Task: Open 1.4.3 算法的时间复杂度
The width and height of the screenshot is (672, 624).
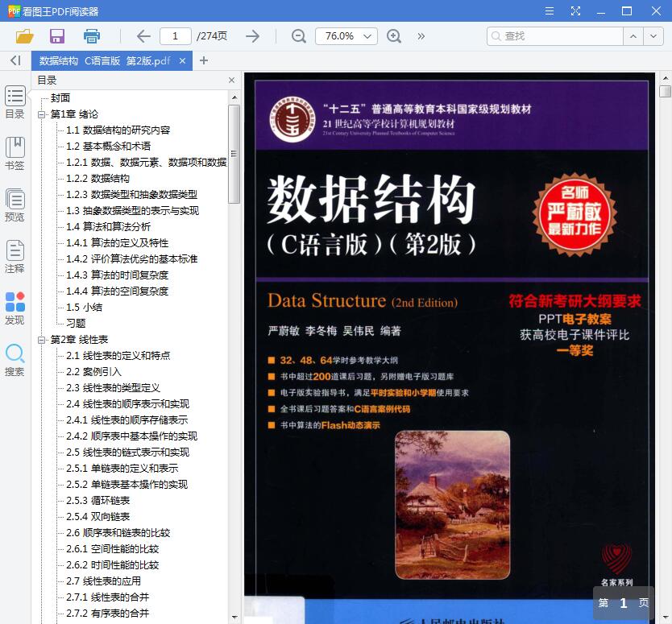Action: (118, 275)
